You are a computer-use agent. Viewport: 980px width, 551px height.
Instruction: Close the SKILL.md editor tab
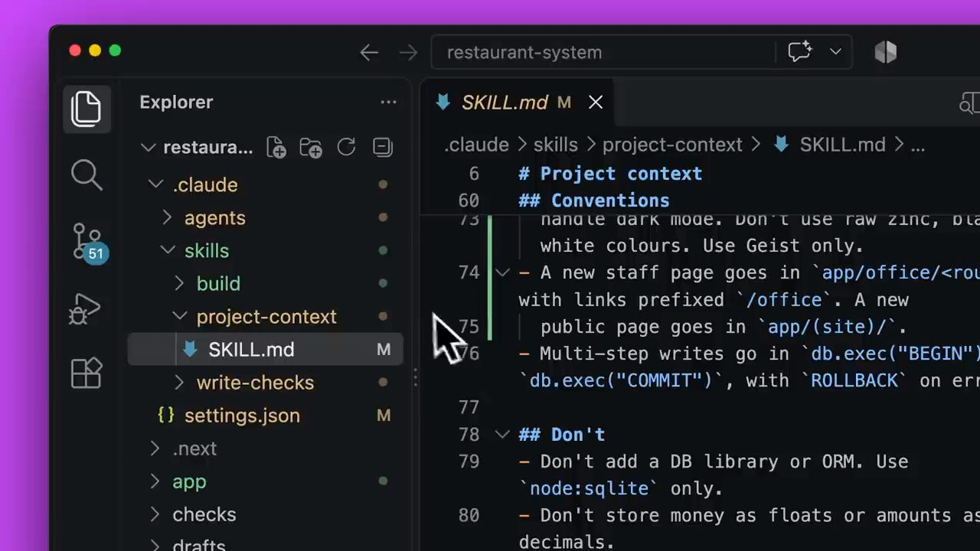tap(596, 102)
